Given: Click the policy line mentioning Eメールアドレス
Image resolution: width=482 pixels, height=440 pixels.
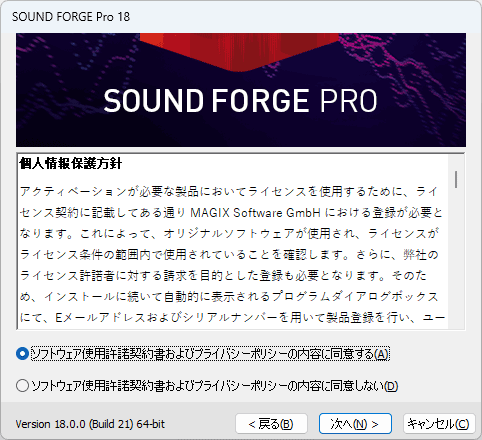Looking at the screenshot, I should coord(232,317).
